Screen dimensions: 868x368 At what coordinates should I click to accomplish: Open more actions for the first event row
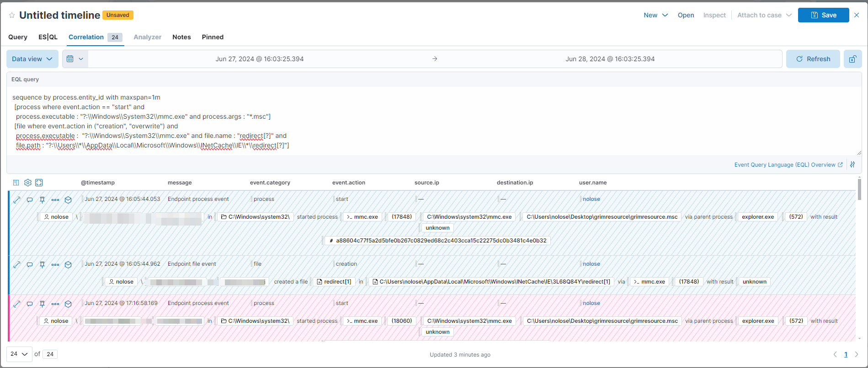(x=55, y=200)
